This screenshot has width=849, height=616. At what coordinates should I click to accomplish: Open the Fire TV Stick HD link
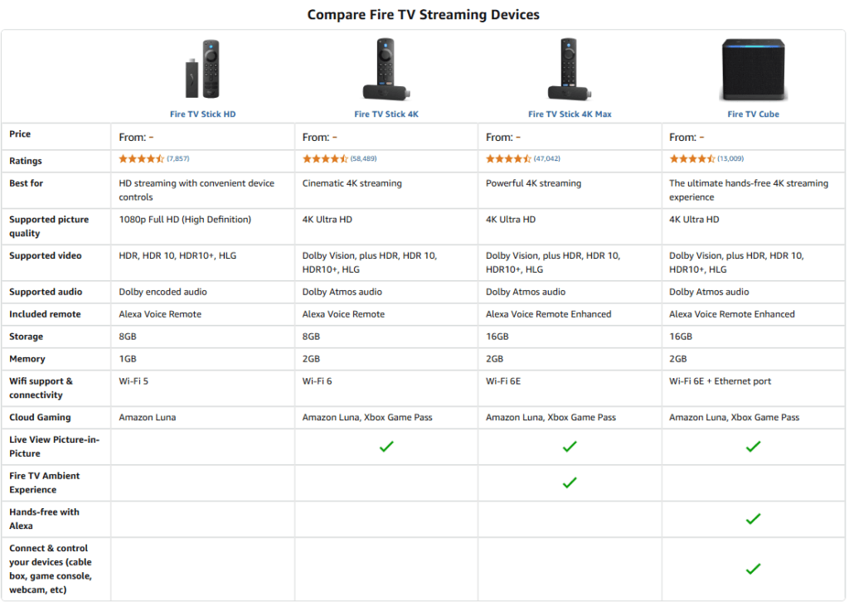point(202,114)
